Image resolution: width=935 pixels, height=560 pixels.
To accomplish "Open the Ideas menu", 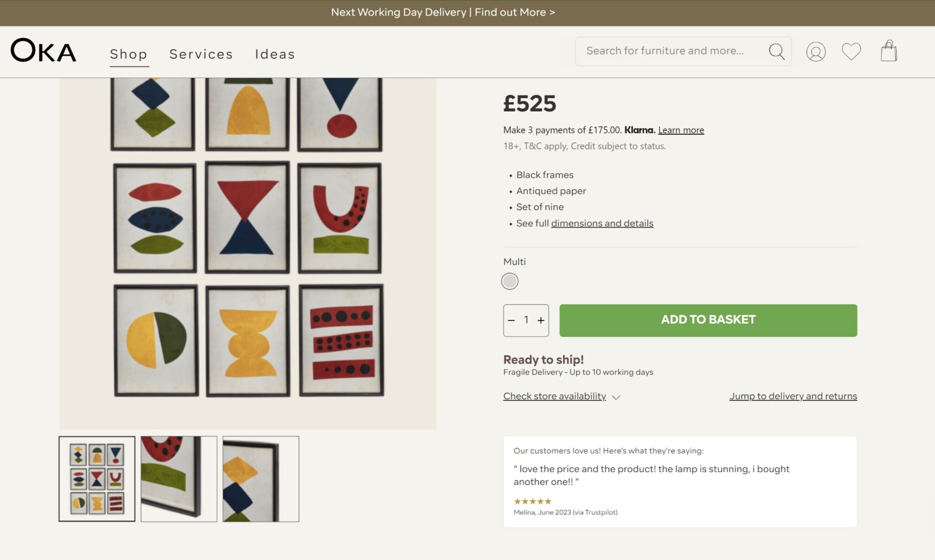I will pos(275,54).
